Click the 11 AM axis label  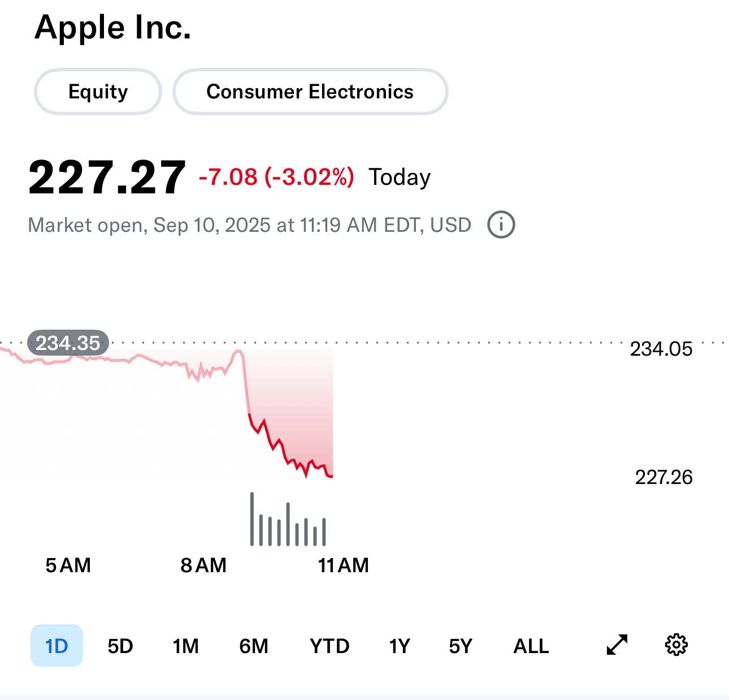pos(343,565)
